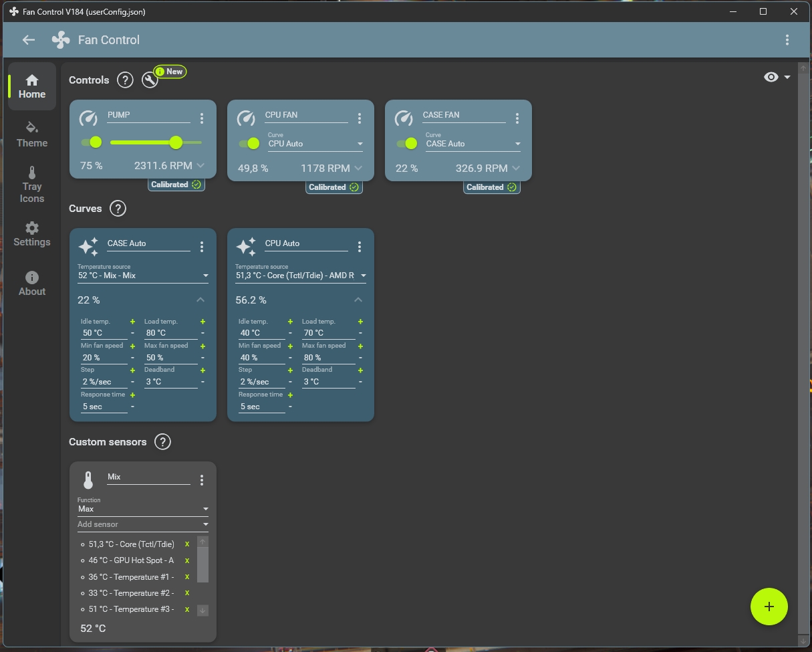Remove GPU Hot Spot sensor from Mix
This screenshot has width=812, height=652.
point(187,560)
